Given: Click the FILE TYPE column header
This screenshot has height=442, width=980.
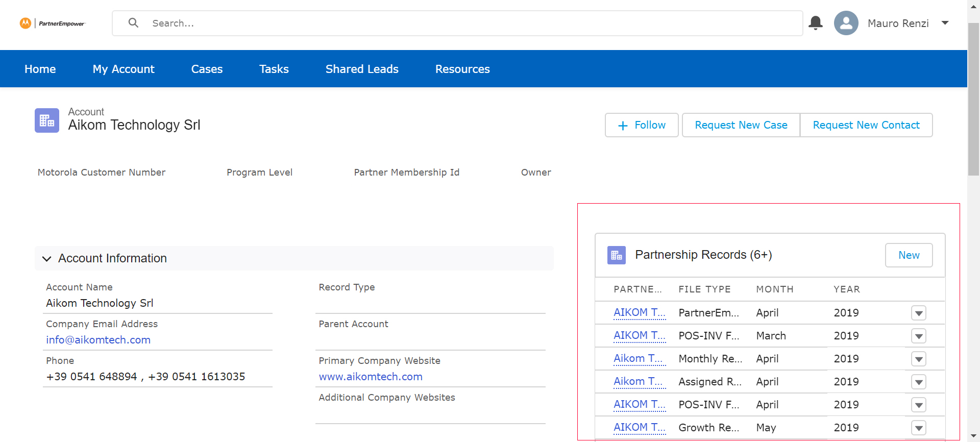Looking at the screenshot, I should click(704, 289).
